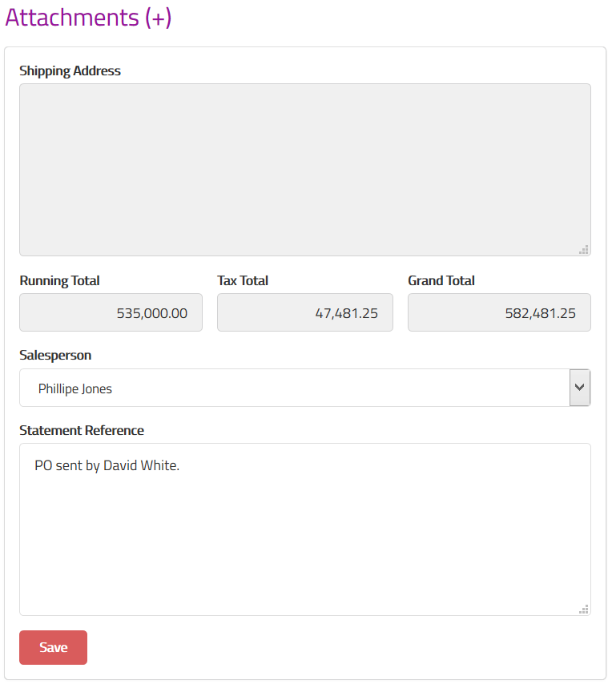Click the Statement Reference label
The image size is (616, 688).
[82, 430]
